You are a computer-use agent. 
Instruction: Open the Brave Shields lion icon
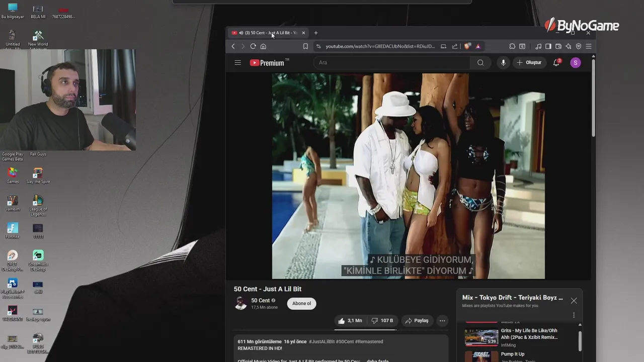467,46
